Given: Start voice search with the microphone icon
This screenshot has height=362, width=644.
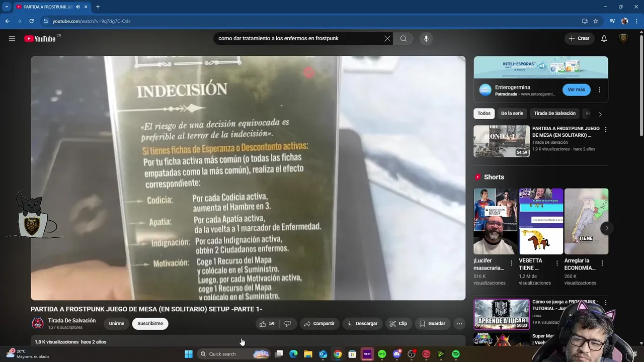Looking at the screenshot, I should [x=426, y=38].
